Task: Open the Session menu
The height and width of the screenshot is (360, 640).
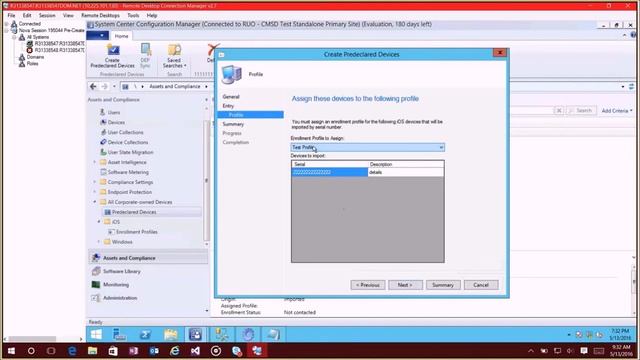Action: 47,15
